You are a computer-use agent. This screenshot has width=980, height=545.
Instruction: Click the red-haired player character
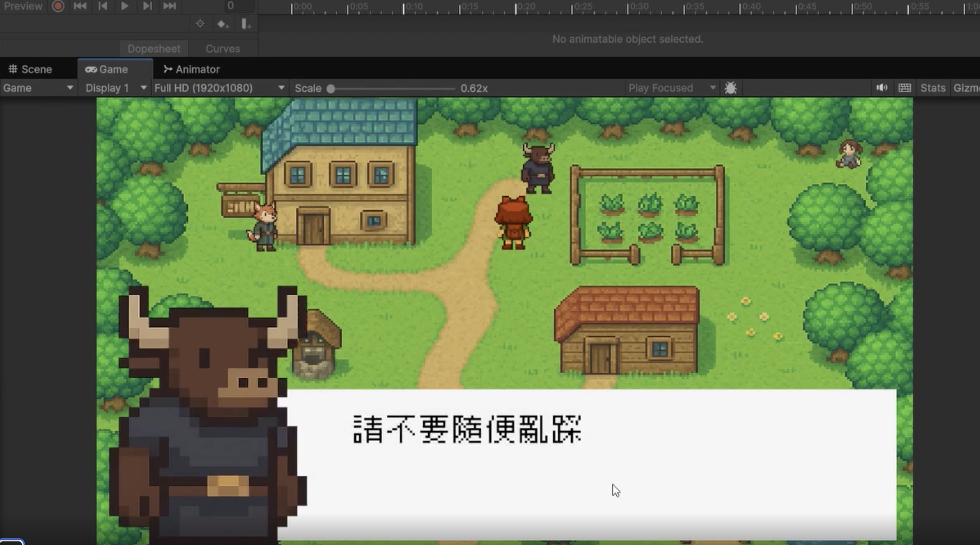coord(514,223)
